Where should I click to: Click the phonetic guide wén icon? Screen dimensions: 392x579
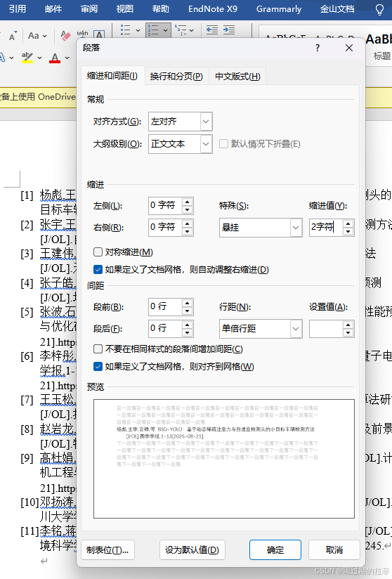pyautogui.click(x=83, y=35)
